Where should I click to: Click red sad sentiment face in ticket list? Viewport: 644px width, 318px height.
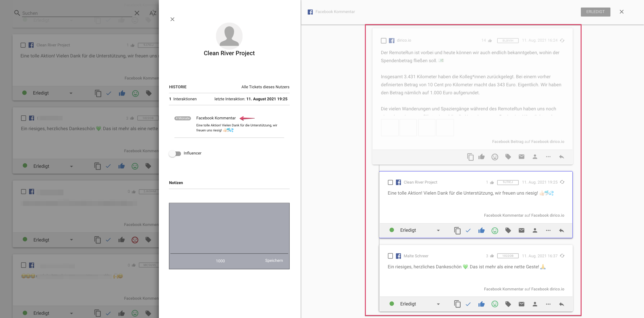click(135, 240)
